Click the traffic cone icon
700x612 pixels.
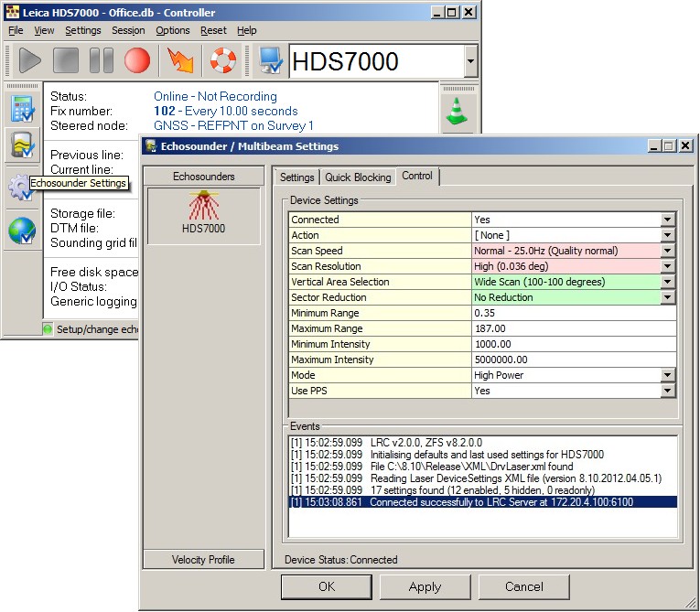(x=455, y=110)
